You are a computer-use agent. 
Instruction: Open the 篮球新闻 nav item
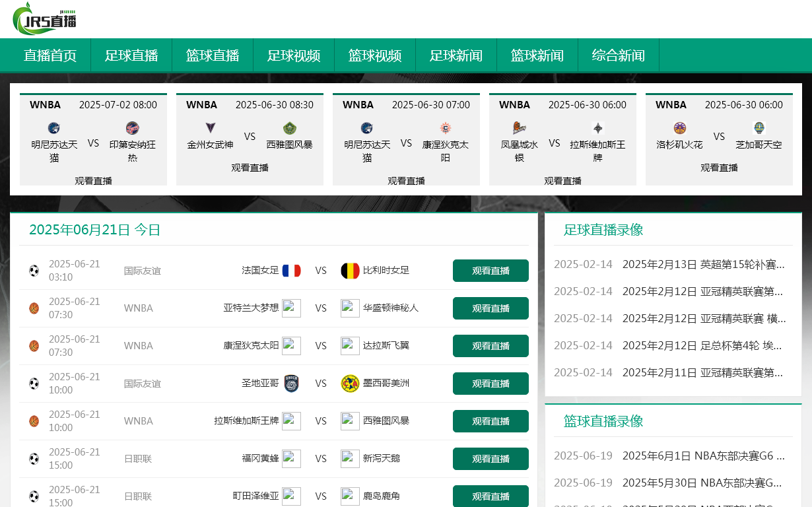(x=537, y=55)
